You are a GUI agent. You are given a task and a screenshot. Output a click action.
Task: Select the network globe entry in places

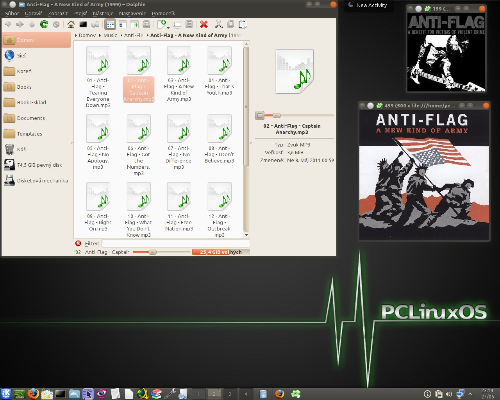(37, 56)
